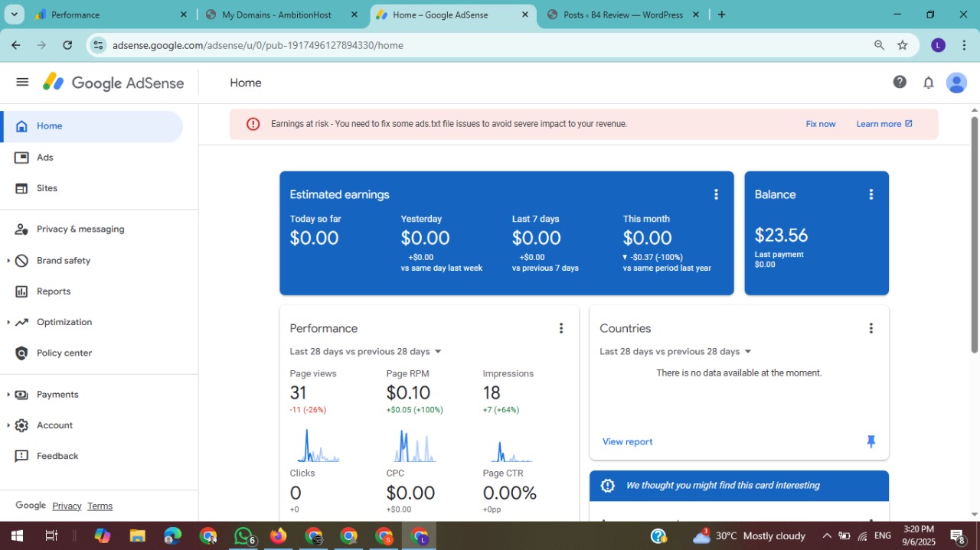980x550 pixels.
Task: Open the Windows notification center icon
Action: tap(957, 536)
